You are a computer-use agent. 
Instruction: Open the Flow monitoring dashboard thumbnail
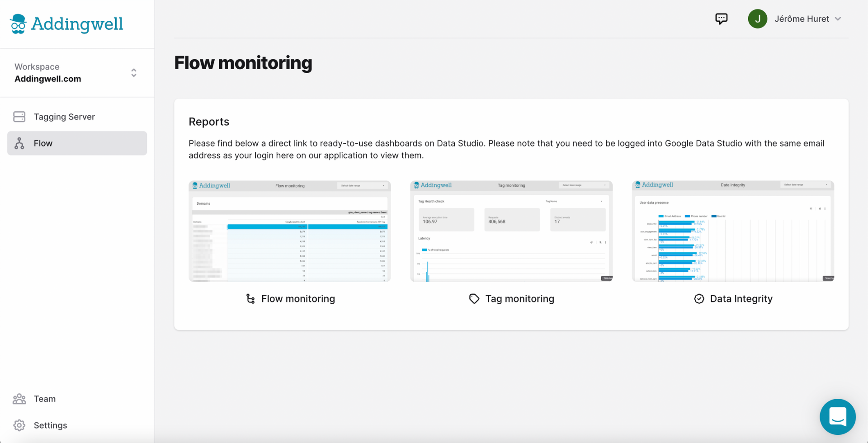click(290, 231)
